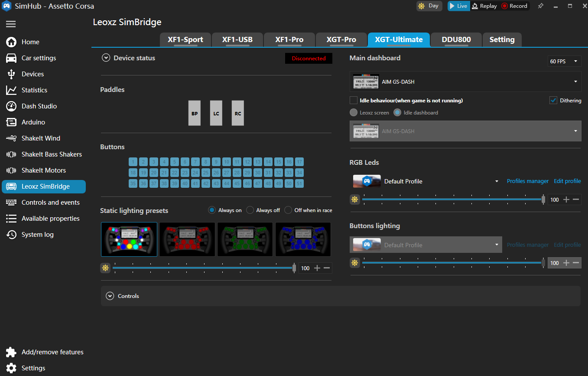The image size is (588, 376).
Task: Open the Main dashboard AIM GS-DASH dropdown
Action: (x=465, y=82)
